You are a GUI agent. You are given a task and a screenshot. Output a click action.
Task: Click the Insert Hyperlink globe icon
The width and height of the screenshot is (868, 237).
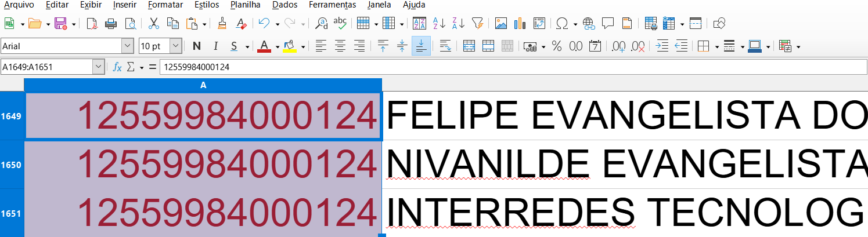(x=589, y=24)
